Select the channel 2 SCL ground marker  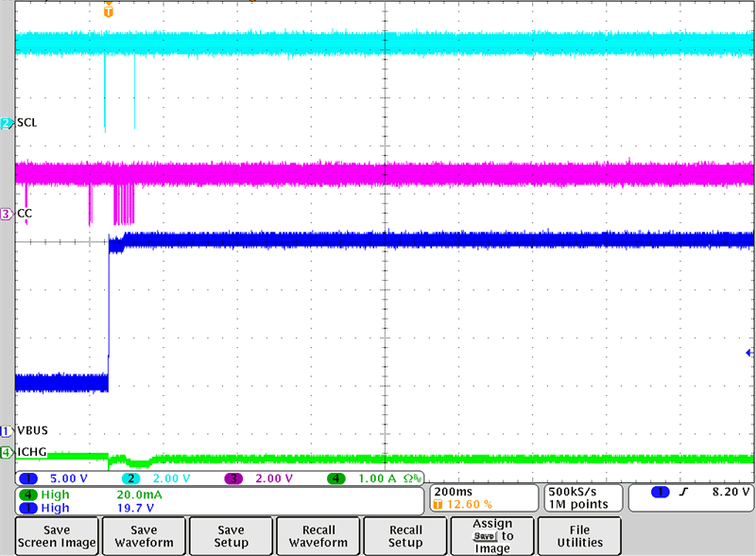click(x=7, y=124)
